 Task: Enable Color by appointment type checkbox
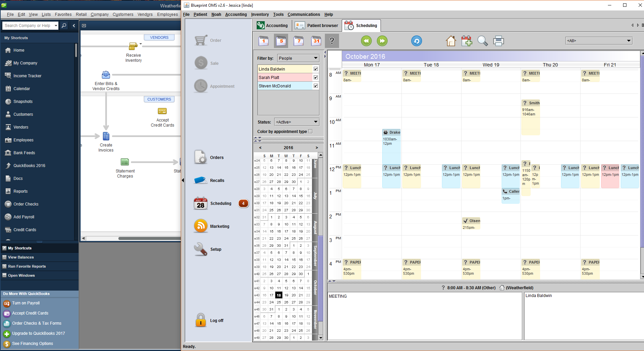click(x=310, y=132)
